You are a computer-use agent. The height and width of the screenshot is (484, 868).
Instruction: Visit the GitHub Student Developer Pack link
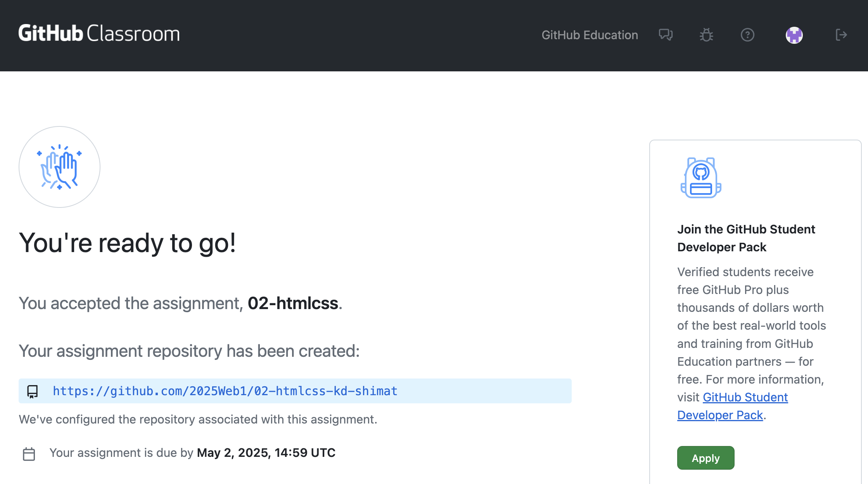coord(732,406)
